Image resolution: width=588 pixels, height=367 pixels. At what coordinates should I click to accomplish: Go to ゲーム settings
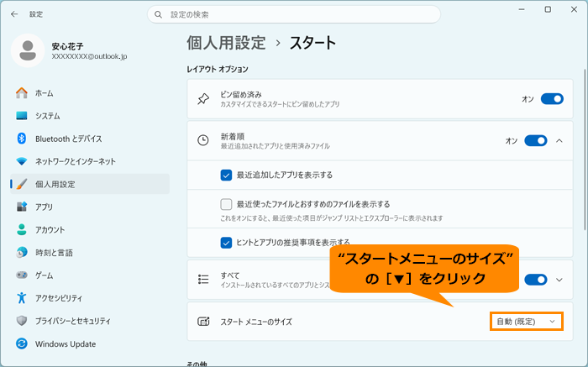pyautogui.click(x=90, y=275)
